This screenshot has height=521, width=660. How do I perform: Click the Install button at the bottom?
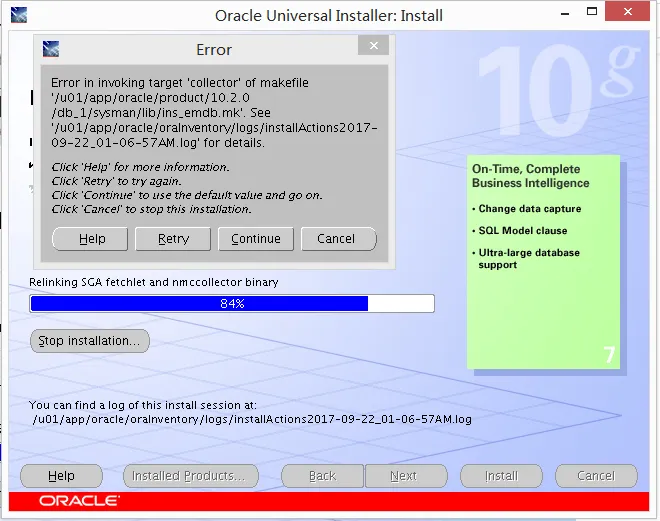click(501, 476)
